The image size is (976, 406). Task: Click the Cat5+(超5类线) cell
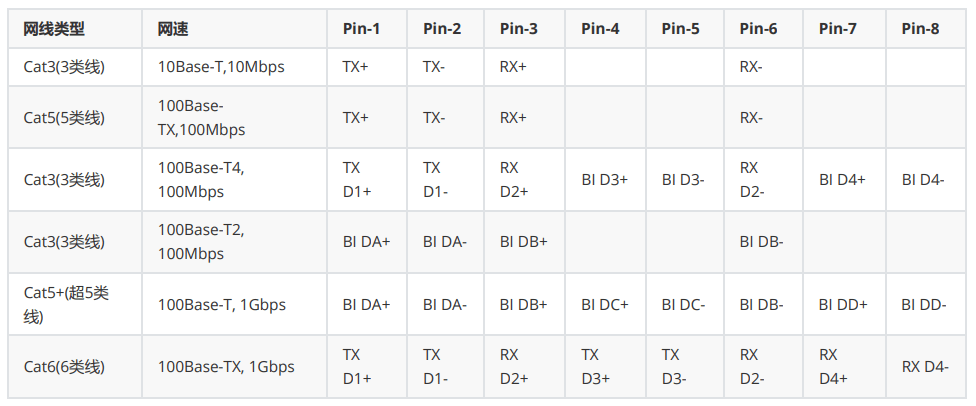[75, 304]
